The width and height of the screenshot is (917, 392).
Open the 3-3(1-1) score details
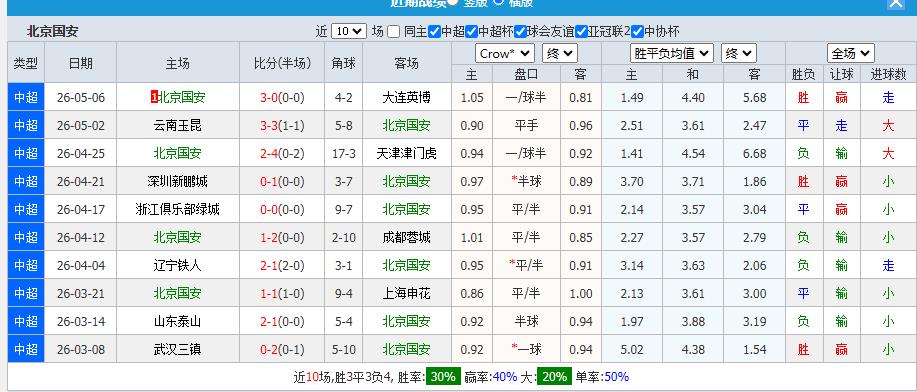pos(282,126)
